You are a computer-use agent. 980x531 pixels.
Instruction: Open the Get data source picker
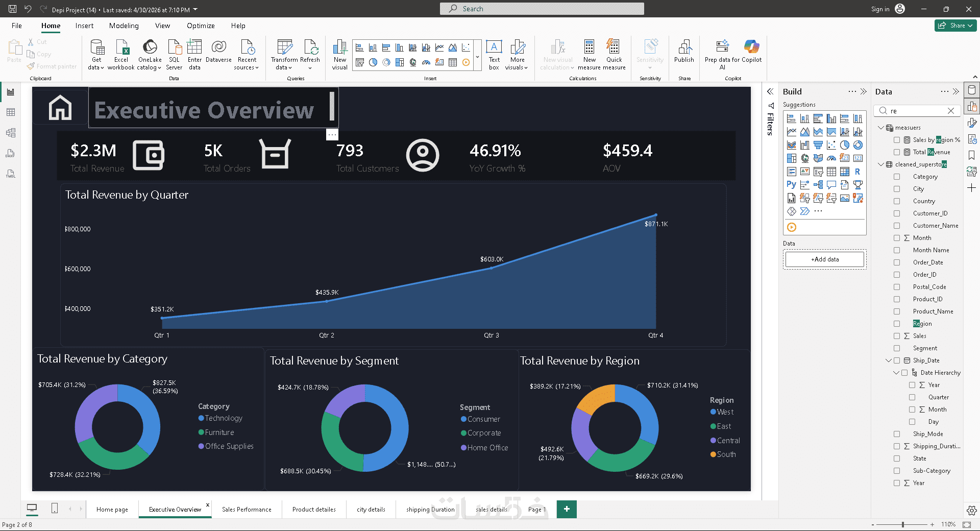pos(96,55)
